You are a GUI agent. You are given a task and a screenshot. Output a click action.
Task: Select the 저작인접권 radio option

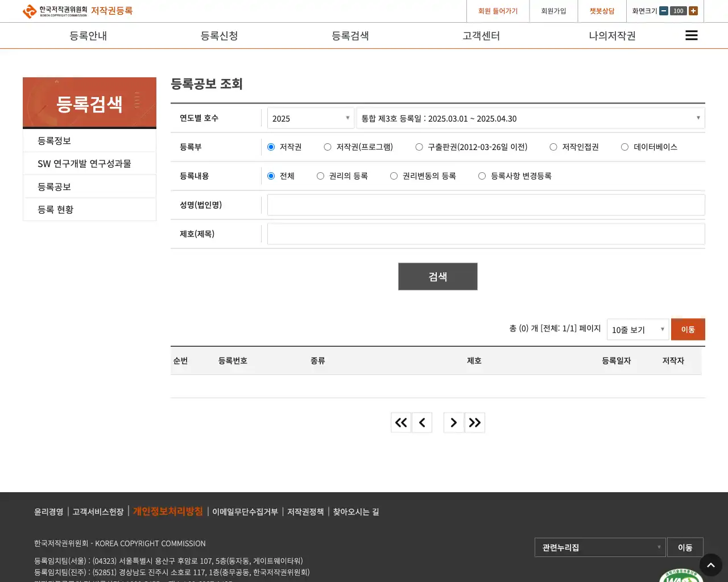point(553,147)
